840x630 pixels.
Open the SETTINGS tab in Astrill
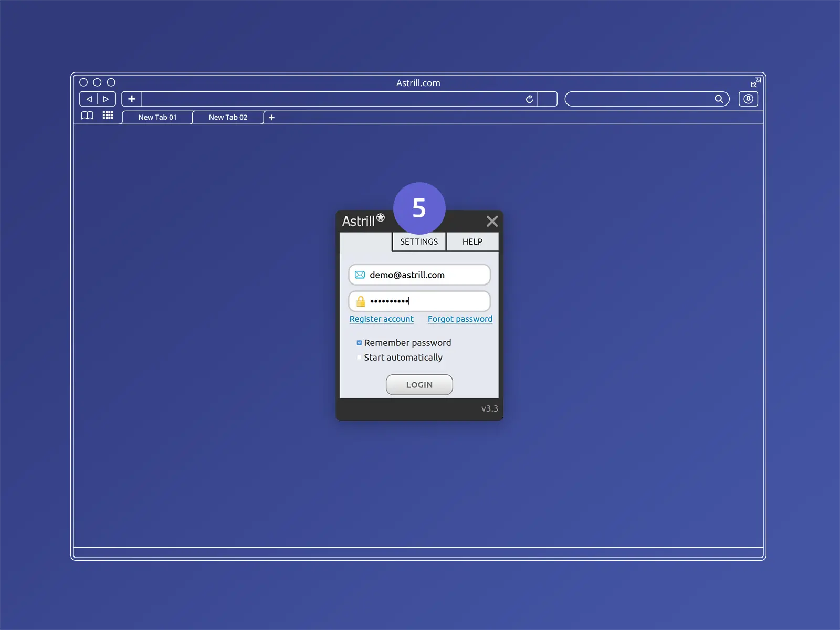419,241
